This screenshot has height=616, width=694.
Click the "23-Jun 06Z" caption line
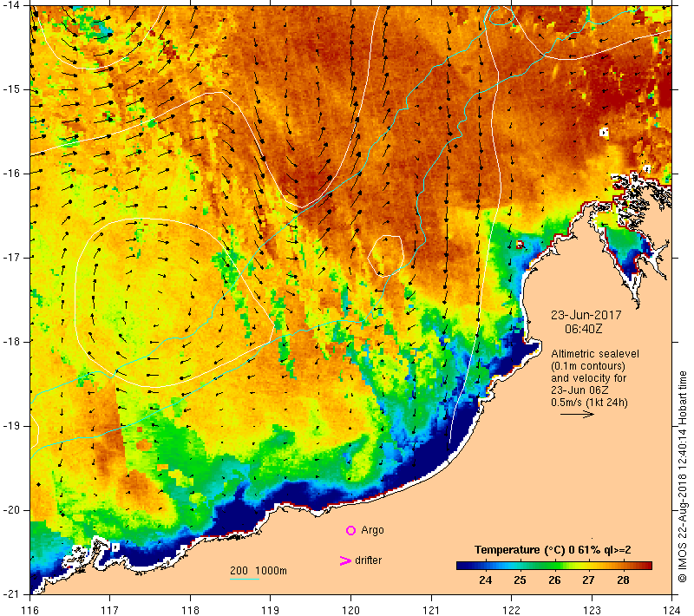click(579, 390)
